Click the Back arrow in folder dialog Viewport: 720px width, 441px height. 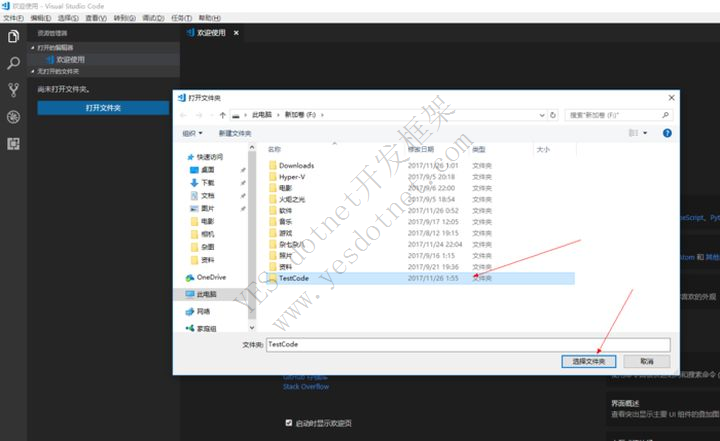click(183, 115)
